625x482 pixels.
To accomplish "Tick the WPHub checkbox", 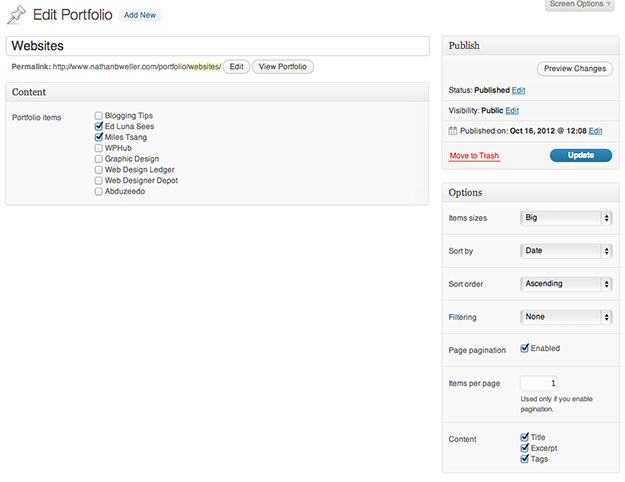I will tap(98, 148).
